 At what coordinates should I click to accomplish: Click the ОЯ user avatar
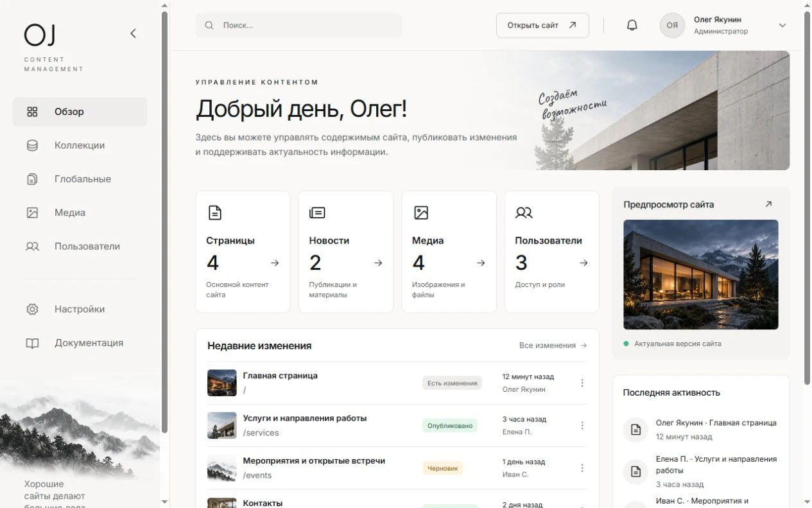672,26
